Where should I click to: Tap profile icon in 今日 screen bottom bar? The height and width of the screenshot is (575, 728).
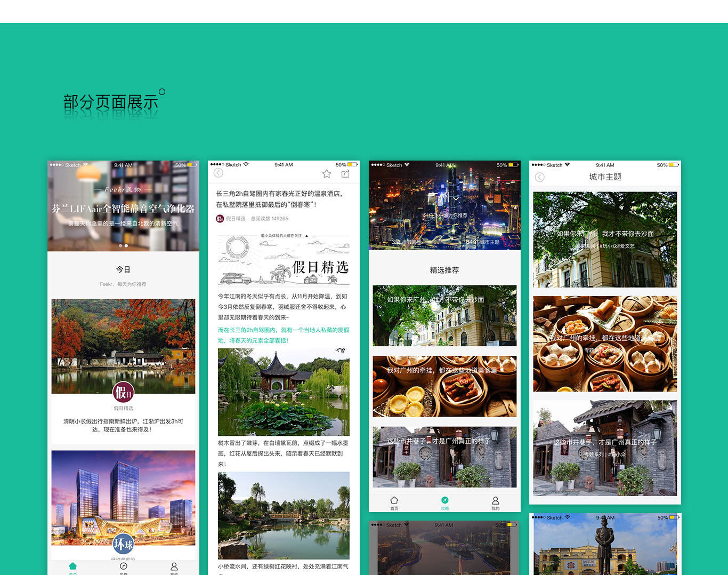pos(174,566)
